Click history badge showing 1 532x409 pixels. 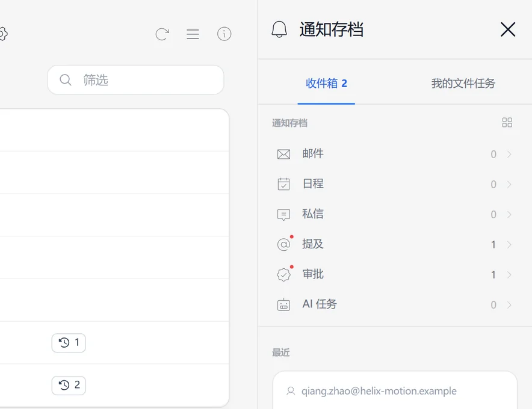coord(69,343)
